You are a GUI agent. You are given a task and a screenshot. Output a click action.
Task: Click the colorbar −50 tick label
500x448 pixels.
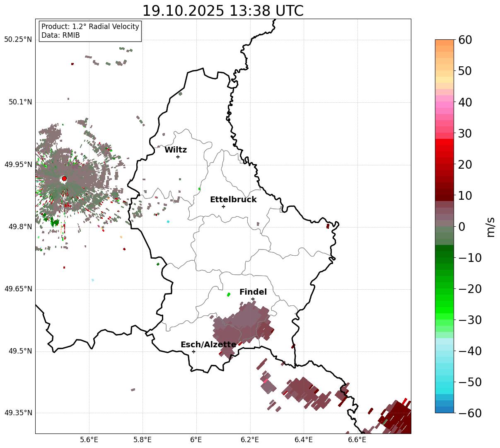click(470, 382)
